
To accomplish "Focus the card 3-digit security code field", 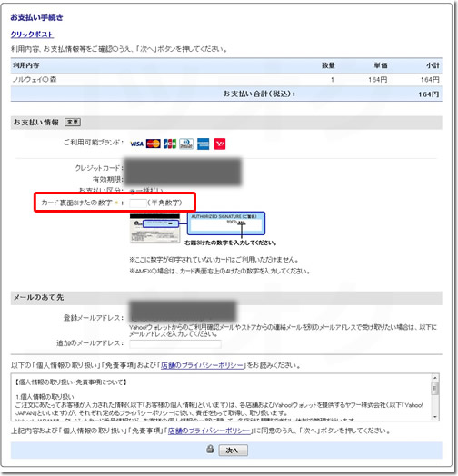I will 138,203.
